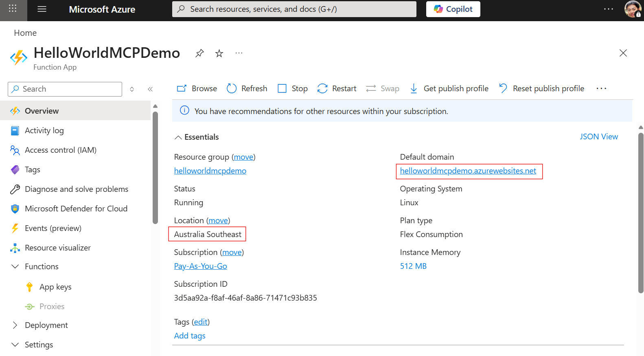
Task: Click the Running status text
Action: (188, 203)
